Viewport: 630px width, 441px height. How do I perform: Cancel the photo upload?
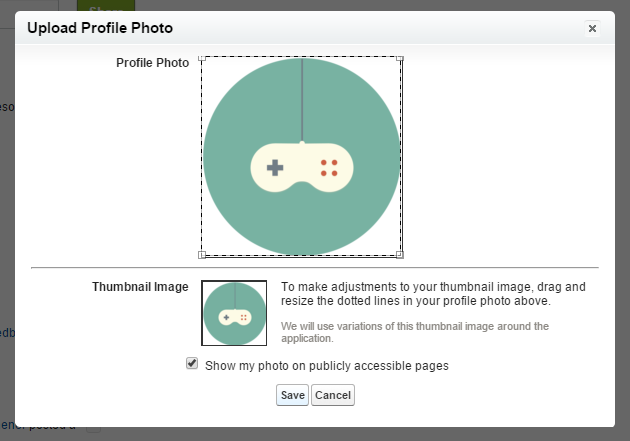click(x=333, y=395)
